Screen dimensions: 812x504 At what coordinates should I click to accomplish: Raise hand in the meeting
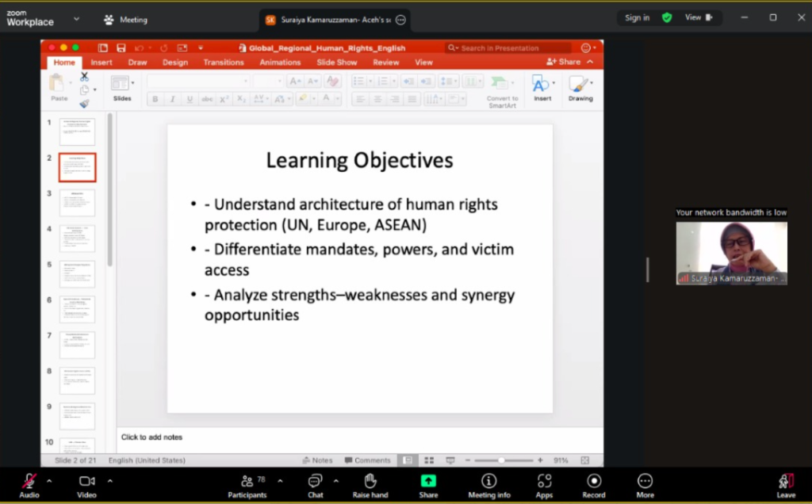coord(370,486)
